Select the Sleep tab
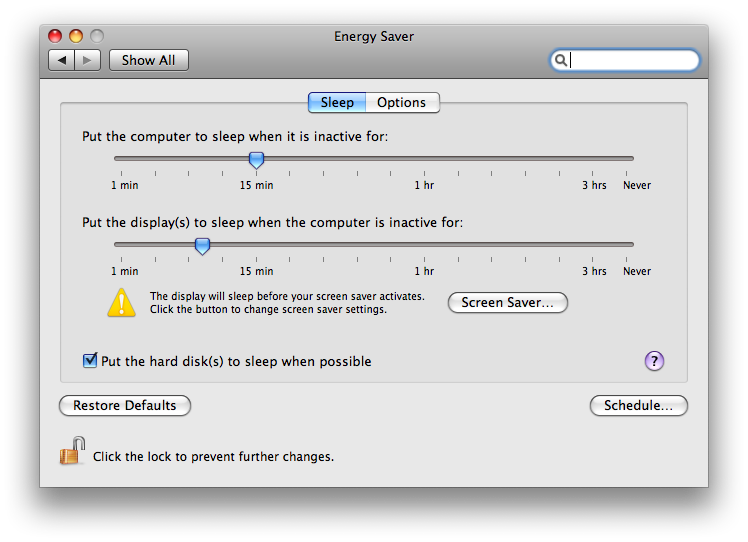 [x=337, y=103]
